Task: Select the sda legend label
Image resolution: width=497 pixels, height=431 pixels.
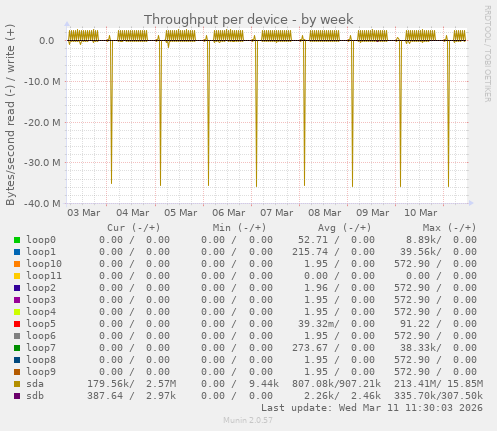Action: pyautogui.click(x=35, y=384)
